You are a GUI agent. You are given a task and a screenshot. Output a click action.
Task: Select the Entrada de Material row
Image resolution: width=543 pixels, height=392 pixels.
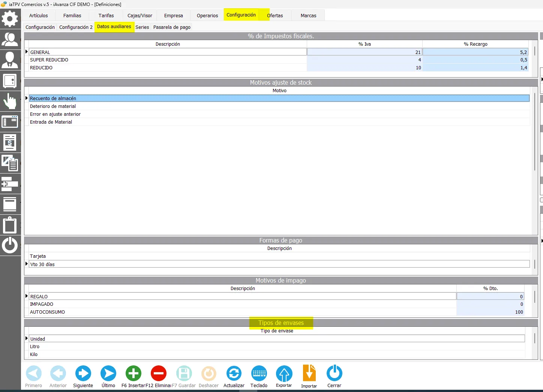tap(279, 122)
